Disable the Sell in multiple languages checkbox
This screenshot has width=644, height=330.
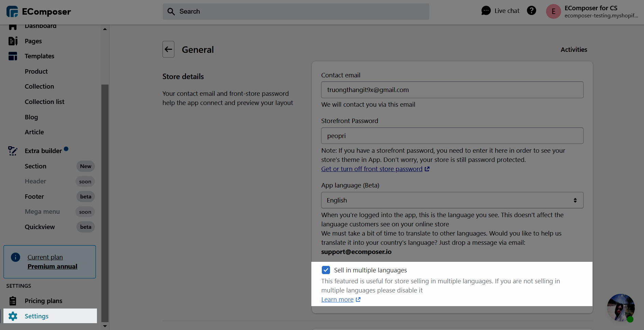pyautogui.click(x=326, y=270)
